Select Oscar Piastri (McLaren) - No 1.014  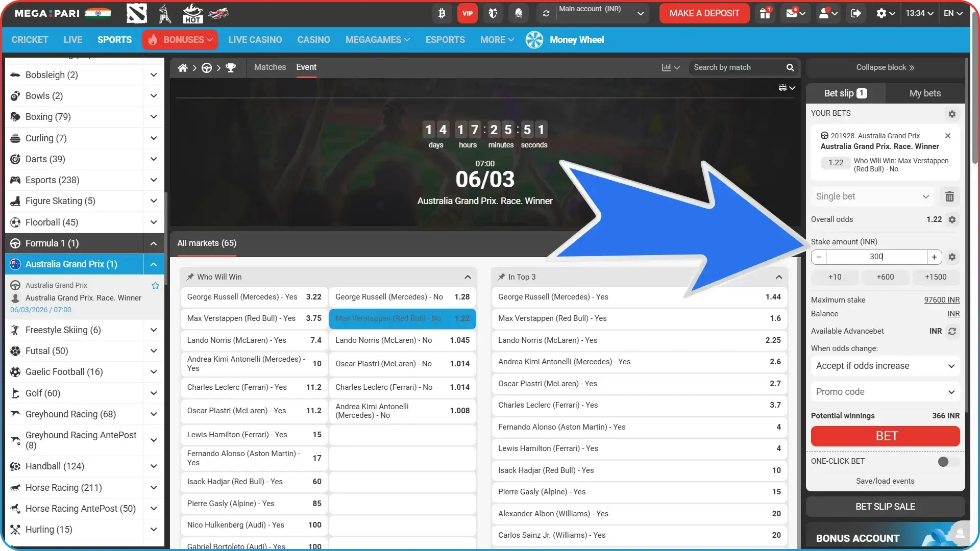403,364
